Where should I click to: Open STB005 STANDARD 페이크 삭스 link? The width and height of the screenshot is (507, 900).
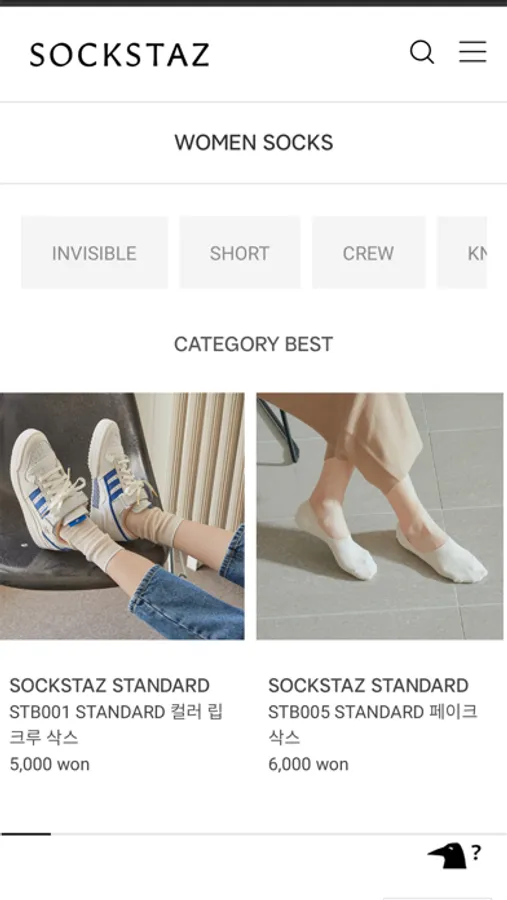[373, 724]
